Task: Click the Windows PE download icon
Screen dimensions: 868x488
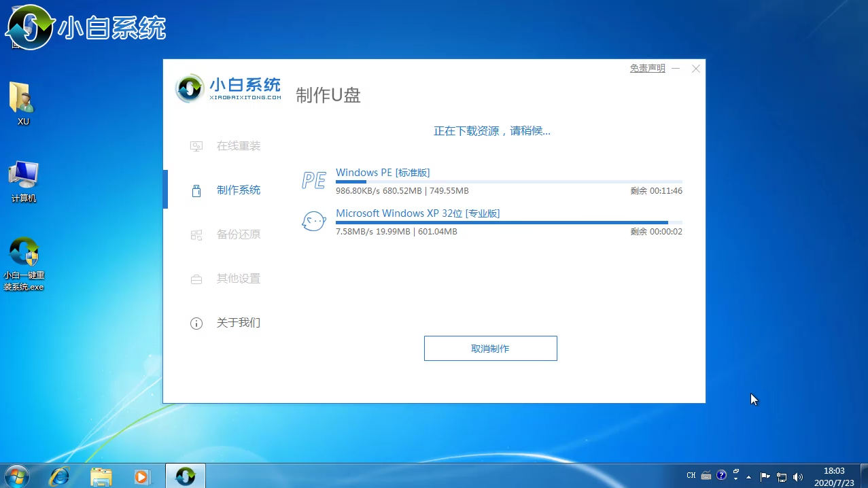Action: pyautogui.click(x=313, y=180)
